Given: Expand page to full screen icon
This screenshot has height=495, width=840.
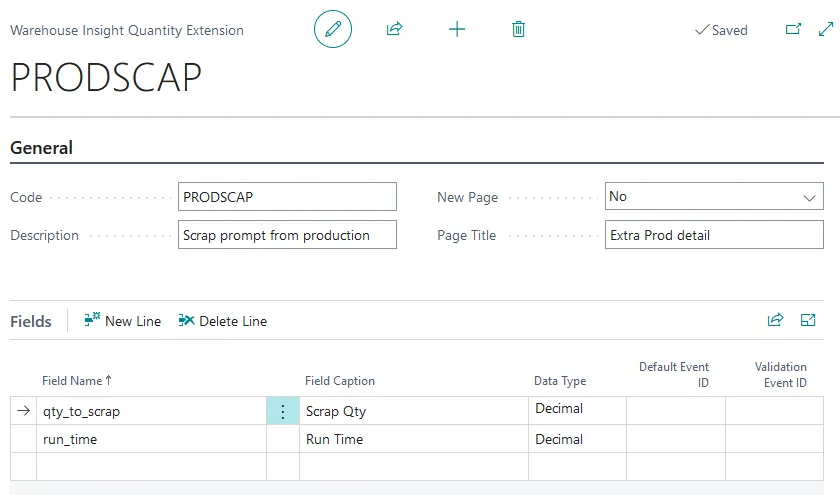Looking at the screenshot, I should 825,30.
